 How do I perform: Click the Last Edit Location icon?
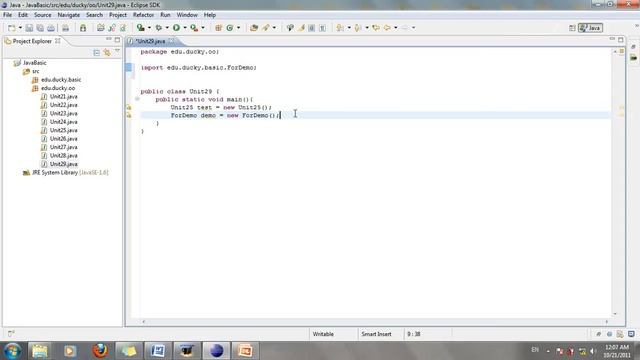point(376,28)
